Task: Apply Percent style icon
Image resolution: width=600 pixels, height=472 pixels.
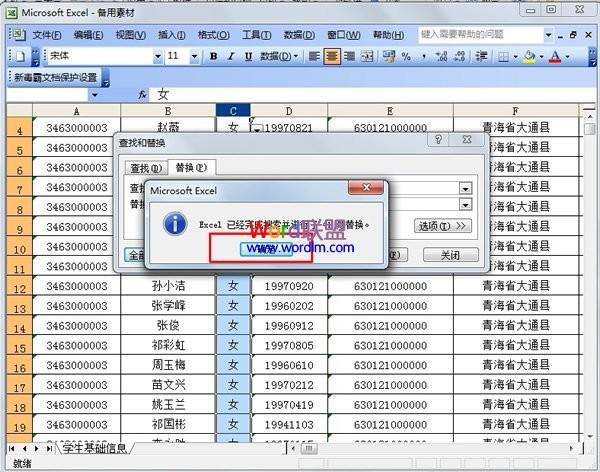Action: [406, 57]
